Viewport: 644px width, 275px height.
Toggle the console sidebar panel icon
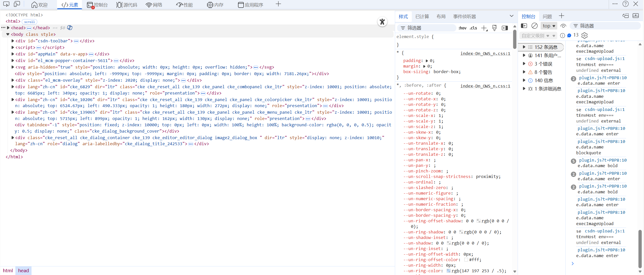click(524, 26)
